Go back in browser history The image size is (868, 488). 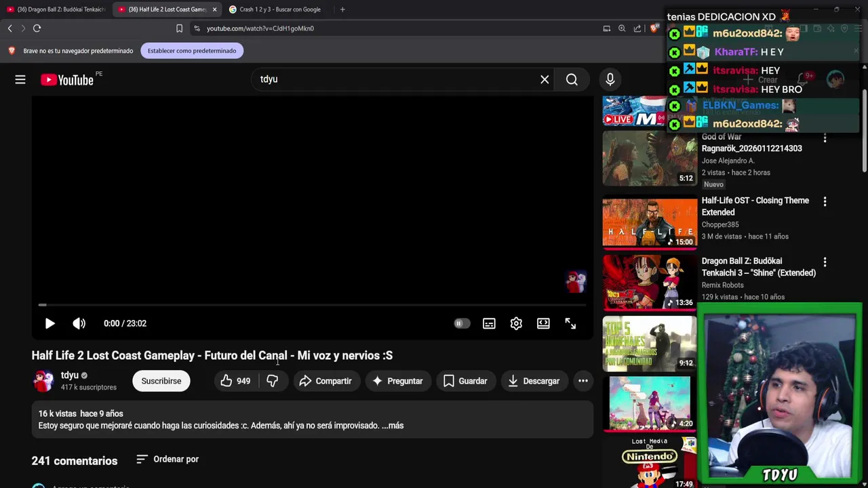click(9, 28)
